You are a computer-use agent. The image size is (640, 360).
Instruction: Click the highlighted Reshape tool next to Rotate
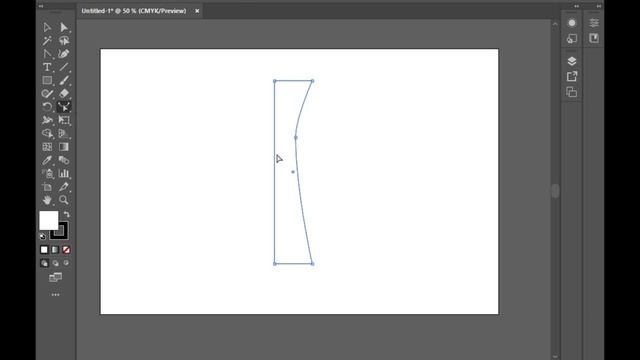click(64, 107)
